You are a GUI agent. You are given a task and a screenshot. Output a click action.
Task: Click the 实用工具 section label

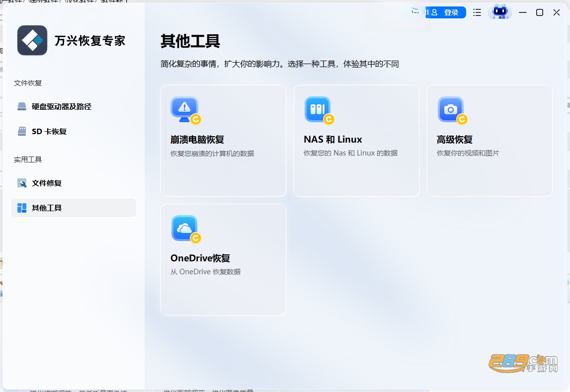point(28,159)
